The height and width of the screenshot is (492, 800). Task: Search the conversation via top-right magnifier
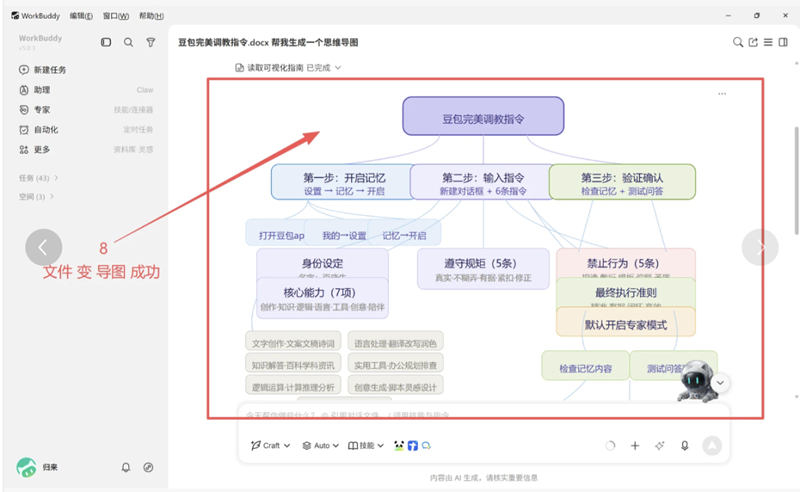738,42
